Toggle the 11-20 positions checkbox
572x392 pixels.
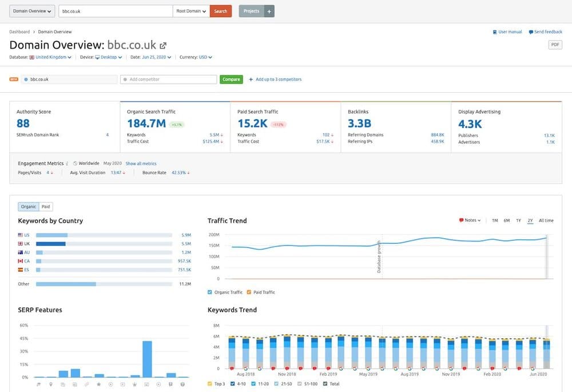253,383
